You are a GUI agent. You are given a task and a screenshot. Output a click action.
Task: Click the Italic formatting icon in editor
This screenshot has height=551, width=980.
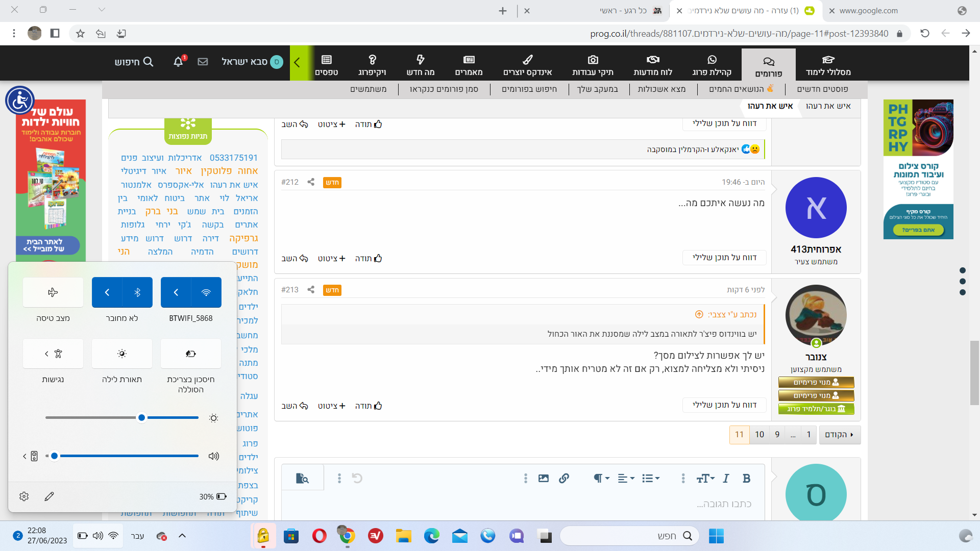726,479
